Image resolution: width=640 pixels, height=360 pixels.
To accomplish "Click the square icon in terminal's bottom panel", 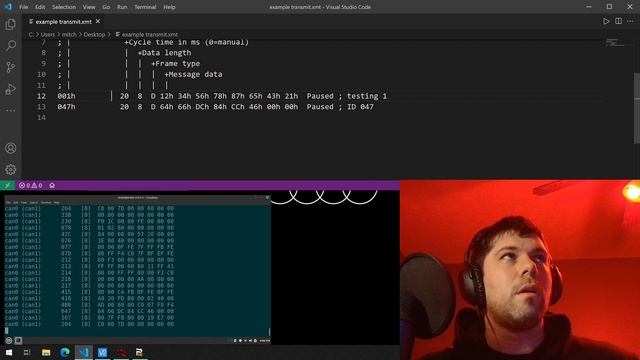I will tap(18, 340).
